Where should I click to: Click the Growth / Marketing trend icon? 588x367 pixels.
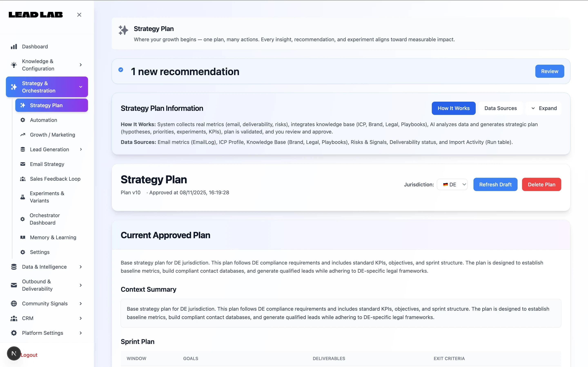(x=23, y=135)
